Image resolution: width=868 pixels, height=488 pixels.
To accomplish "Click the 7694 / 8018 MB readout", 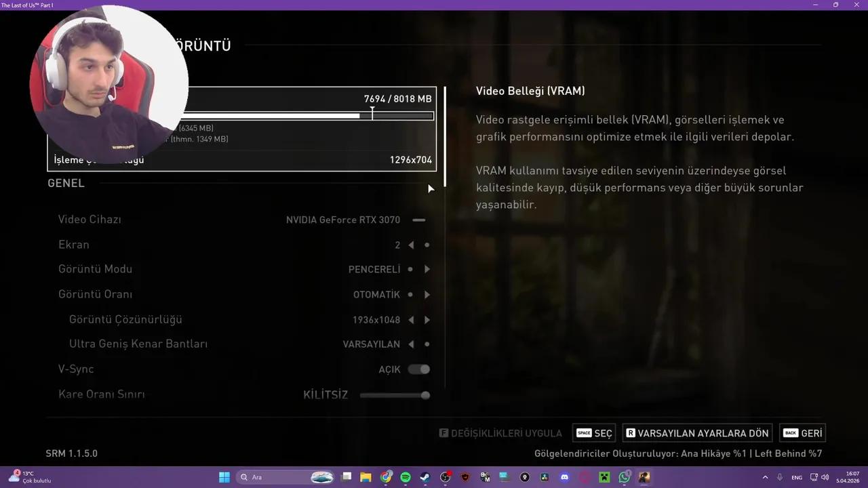I will [x=397, y=99].
